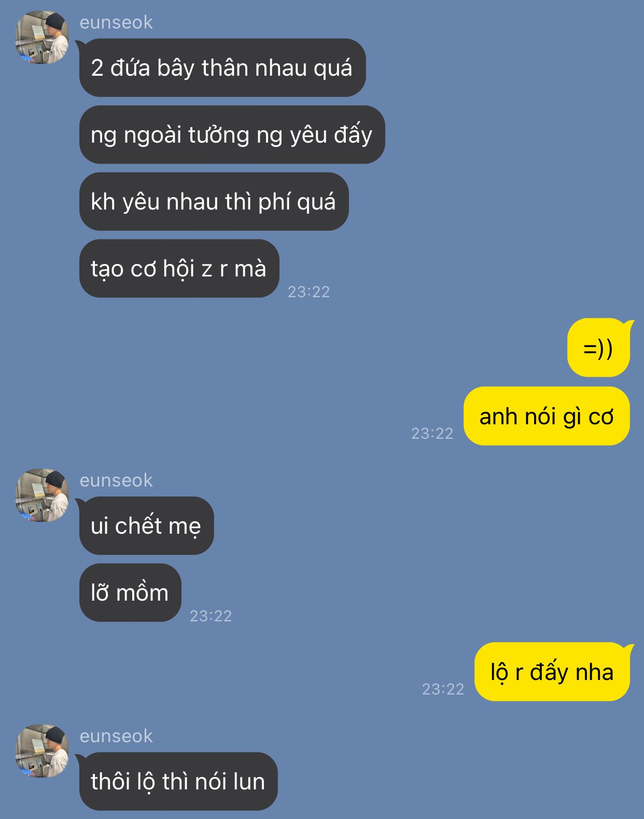Click the 23:22 timestamp after "tạo cơ hội"

(309, 291)
